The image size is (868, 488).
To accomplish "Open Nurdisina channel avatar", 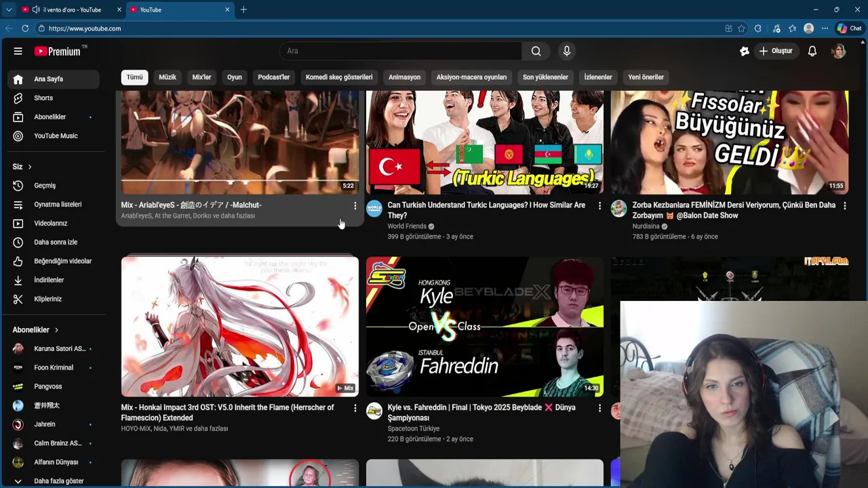I will point(618,208).
